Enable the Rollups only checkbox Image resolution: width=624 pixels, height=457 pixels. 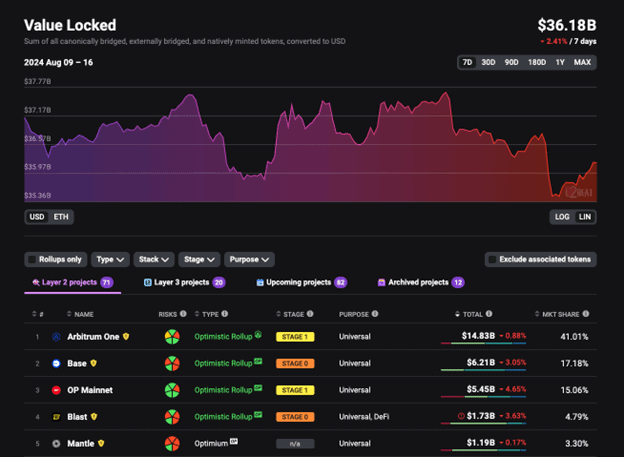[x=33, y=260]
